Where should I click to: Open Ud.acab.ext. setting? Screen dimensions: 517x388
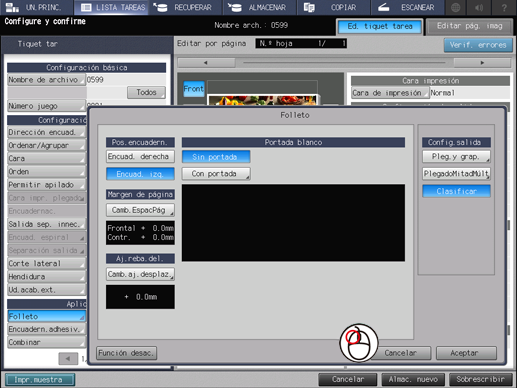tap(46, 290)
